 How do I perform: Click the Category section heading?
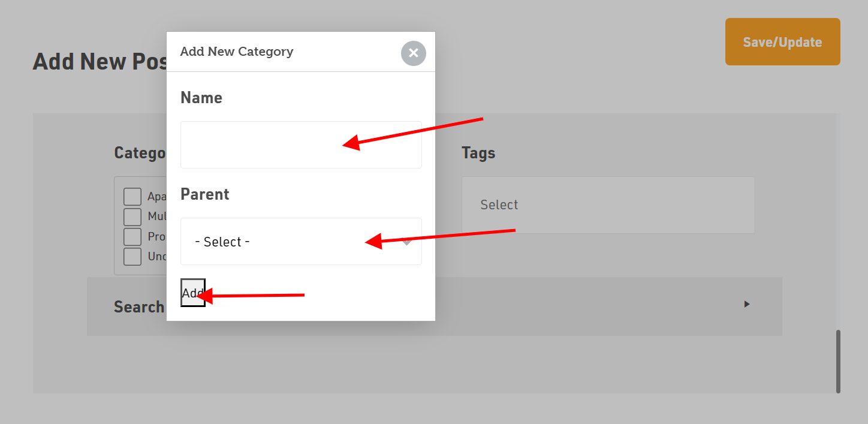coord(140,153)
